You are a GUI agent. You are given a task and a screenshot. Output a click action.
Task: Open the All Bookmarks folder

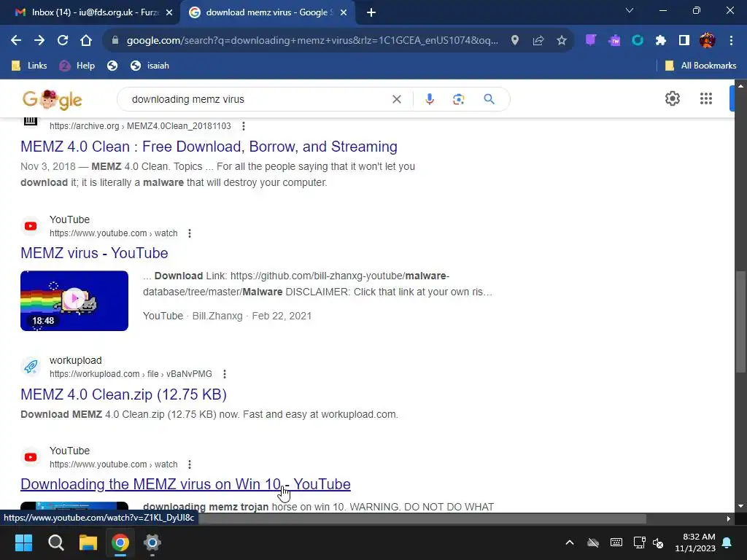point(700,66)
